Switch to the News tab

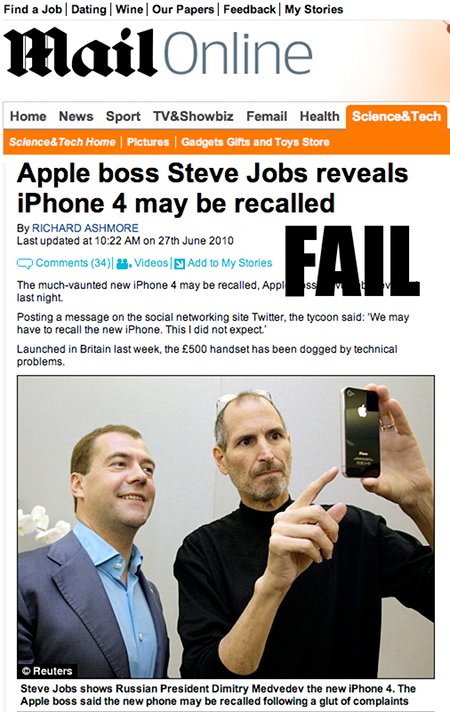(76, 116)
